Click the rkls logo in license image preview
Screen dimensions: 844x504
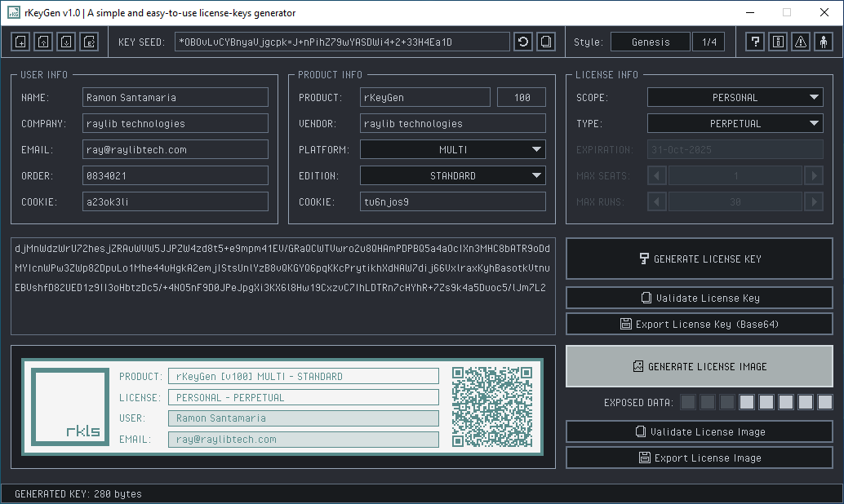(x=70, y=407)
